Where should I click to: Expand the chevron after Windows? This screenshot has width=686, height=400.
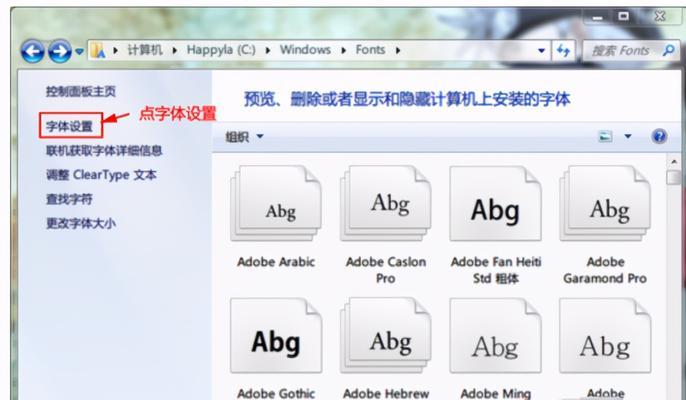344,50
